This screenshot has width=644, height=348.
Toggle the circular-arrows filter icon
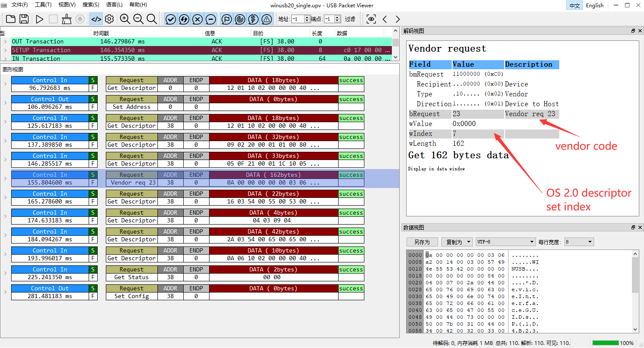click(184, 19)
